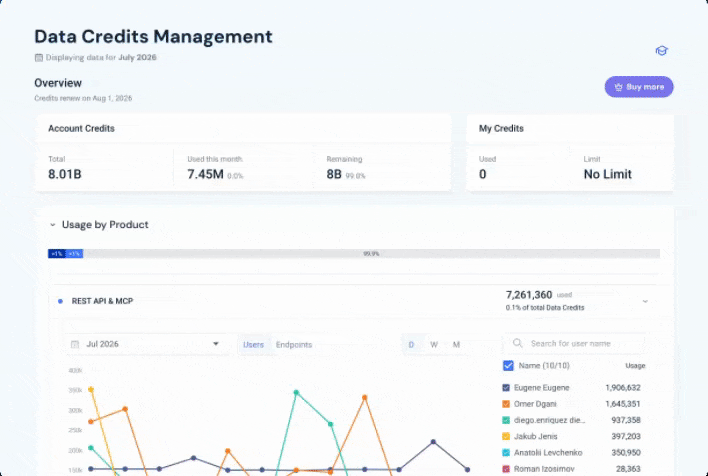708x476 pixels.
Task: Click the REST API & MCP label
Action: pyautogui.click(x=102, y=301)
